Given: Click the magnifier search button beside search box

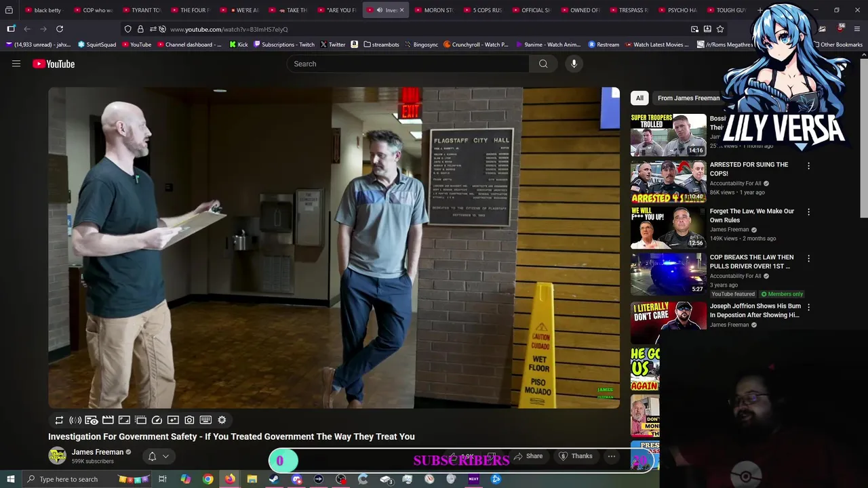Looking at the screenshot, I should click(x=543, y=64).
